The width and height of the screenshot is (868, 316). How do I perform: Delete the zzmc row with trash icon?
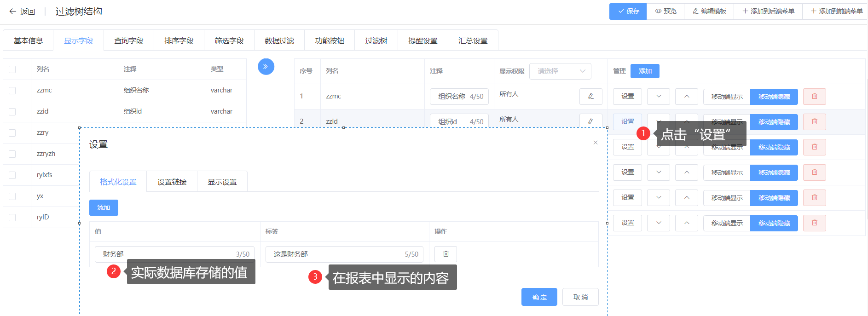click(x=814, y=97)
